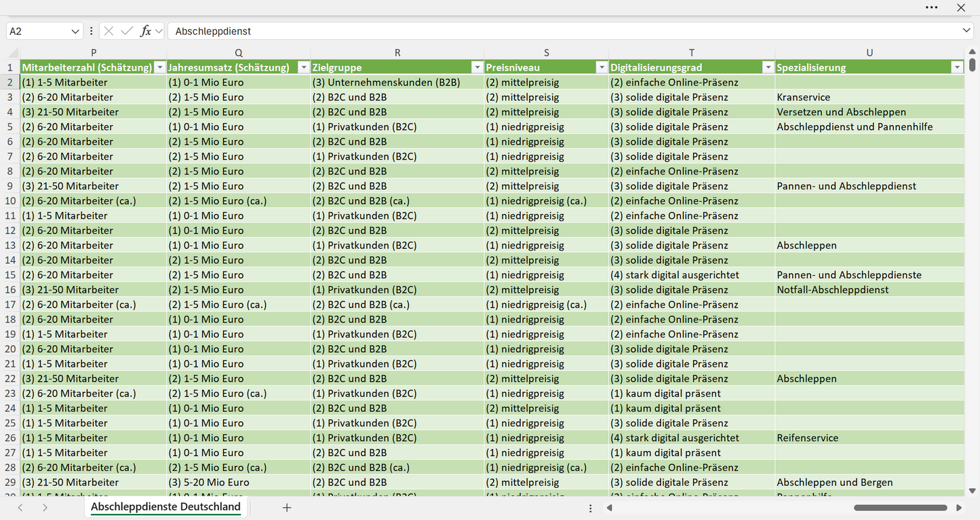Click the horizontal scrollbar thumb
Image resolution: width=980 pixels, height=520 pixels.
click(901, 508)
